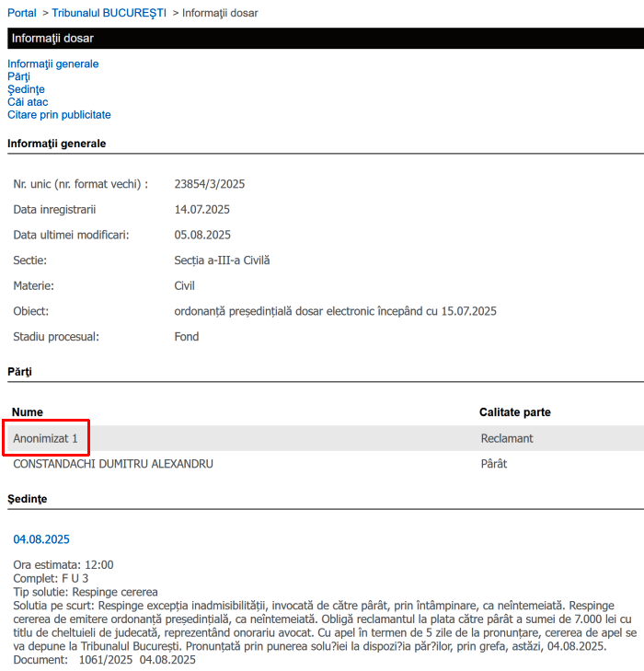
Task: Open the Tribunalul BUCUREŞTI breadcrumb link
Action: [109, 13]
